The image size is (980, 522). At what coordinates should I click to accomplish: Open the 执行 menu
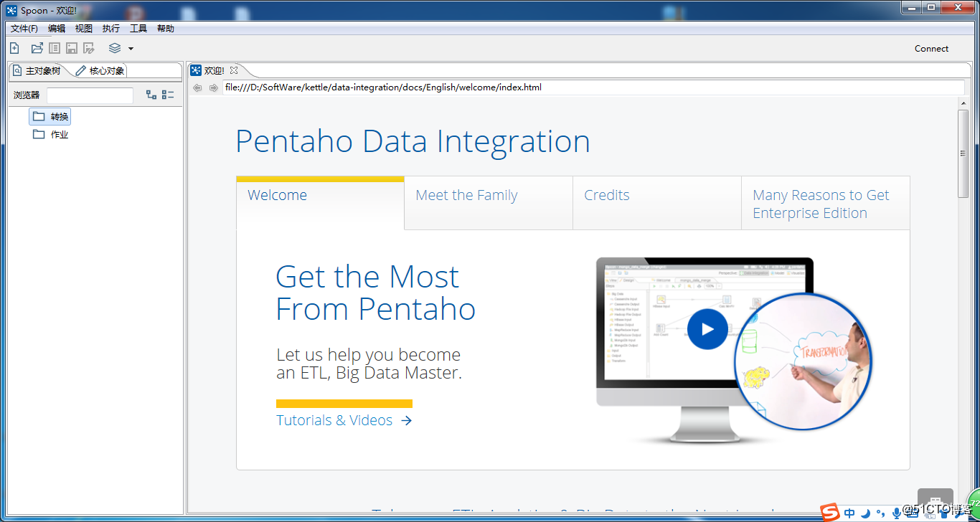click(x=111, y=29)
